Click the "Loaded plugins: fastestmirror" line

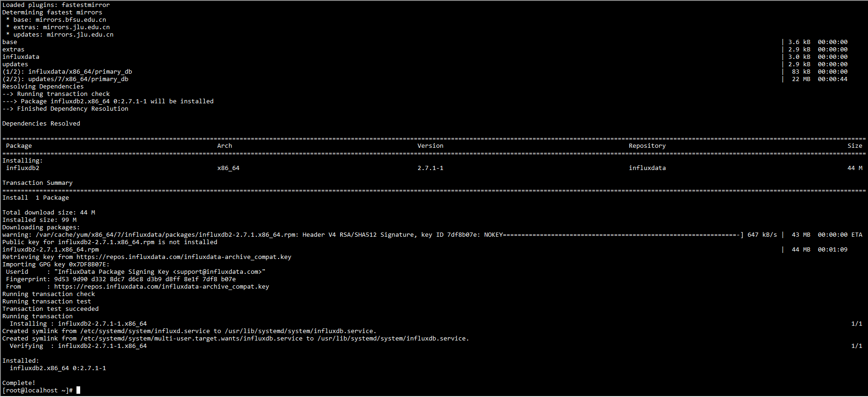coord(56,5)
